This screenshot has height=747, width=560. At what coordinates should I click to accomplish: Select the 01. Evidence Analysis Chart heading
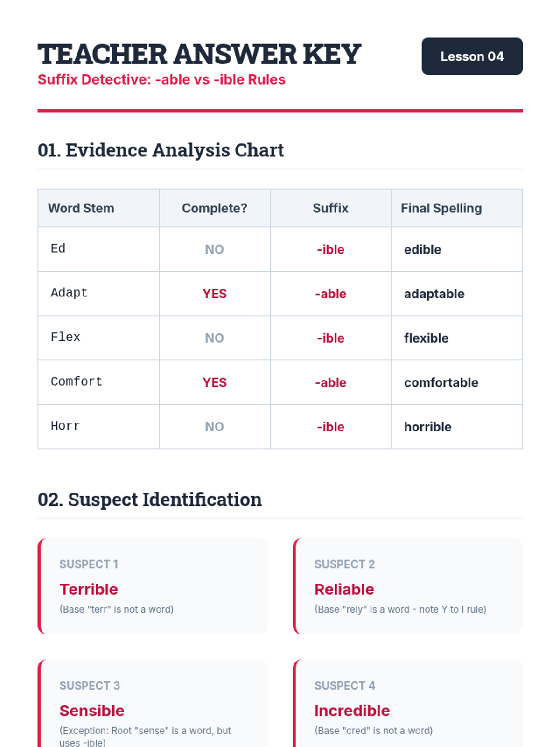coord(161,150)
